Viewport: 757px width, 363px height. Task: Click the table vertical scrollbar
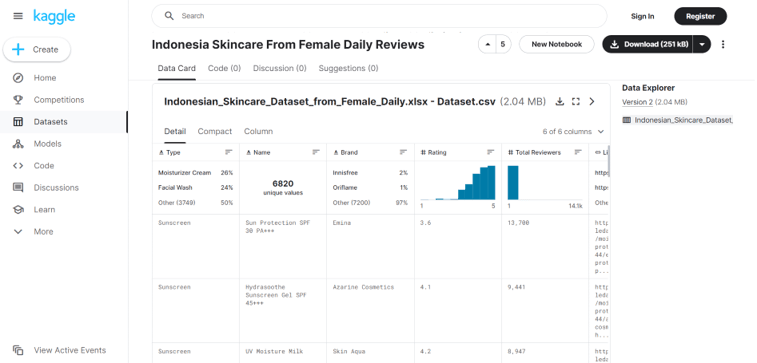[x=608, y=161]
